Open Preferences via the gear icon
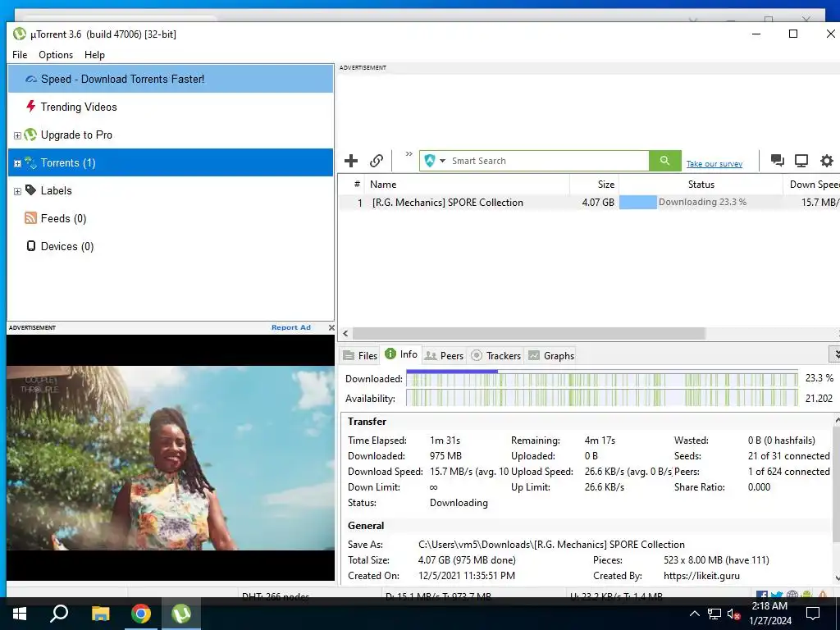 [827, 161]
